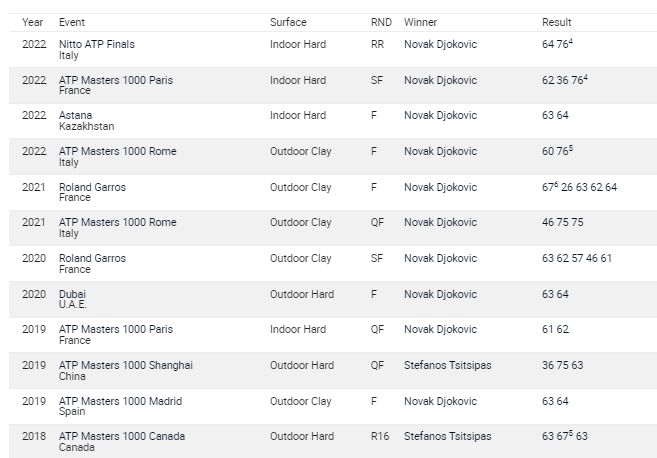Open the Nitto ATP Finals event
The width and height of the screenshot is (657, 458).
click(x=96, y=44)
